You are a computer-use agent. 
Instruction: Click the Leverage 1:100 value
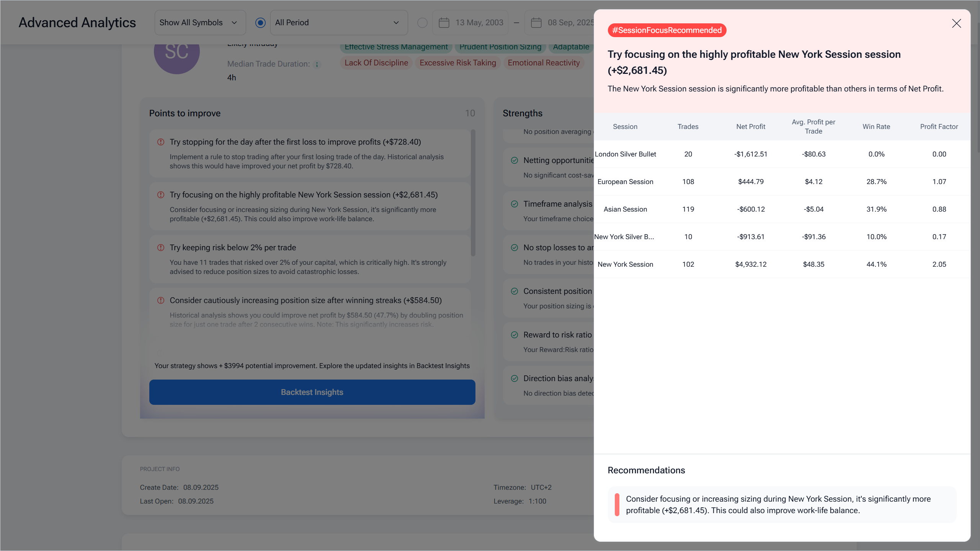[537, 501]
